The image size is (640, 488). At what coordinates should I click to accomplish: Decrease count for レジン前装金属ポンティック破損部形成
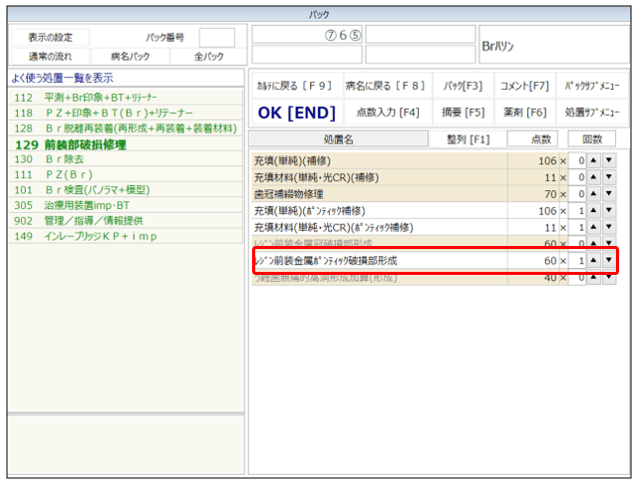(609, 261)
